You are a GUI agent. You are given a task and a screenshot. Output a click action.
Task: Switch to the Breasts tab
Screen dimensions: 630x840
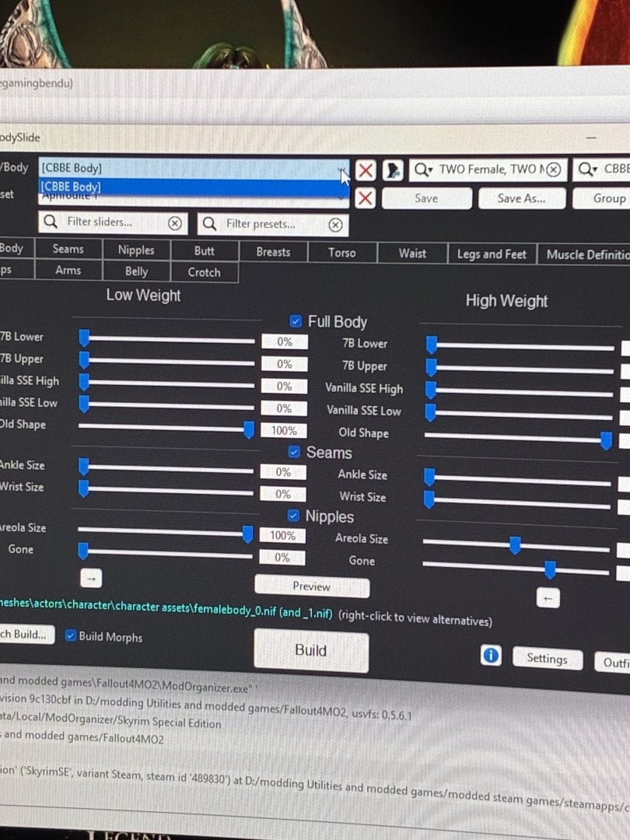click(273, 252)
